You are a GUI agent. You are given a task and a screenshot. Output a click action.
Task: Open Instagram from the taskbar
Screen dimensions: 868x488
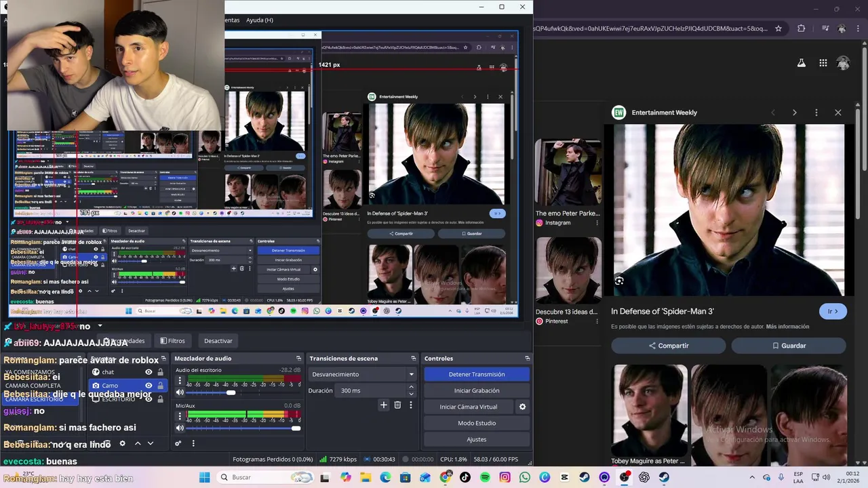(505, 477)
